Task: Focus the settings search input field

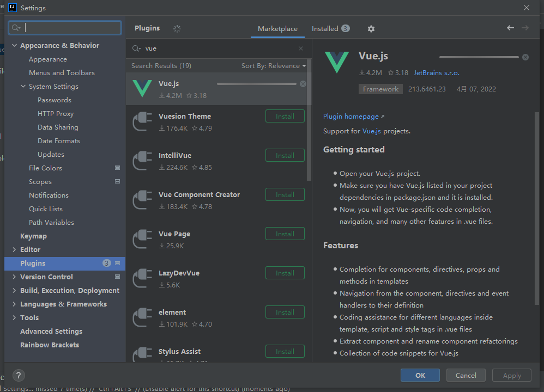Action: (x=65, y=28)
